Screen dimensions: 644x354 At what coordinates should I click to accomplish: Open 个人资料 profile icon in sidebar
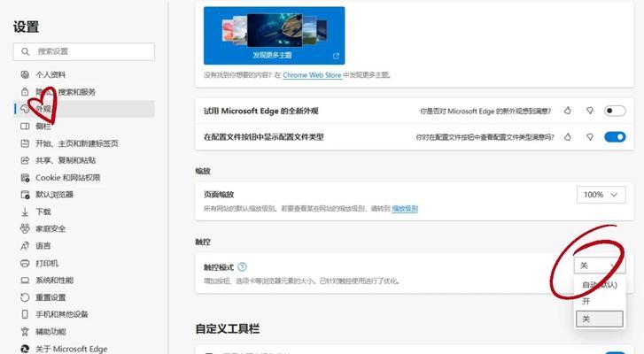(x=25, y=74)
